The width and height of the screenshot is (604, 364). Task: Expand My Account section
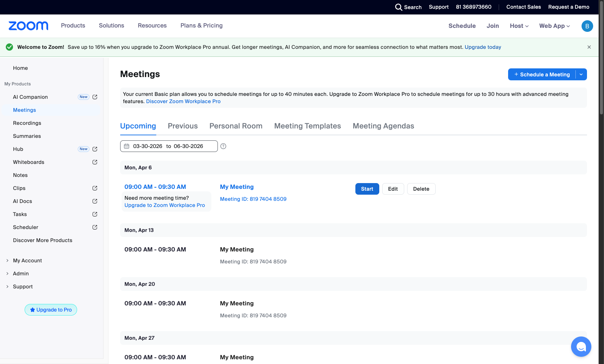click(x=7, y=261)
